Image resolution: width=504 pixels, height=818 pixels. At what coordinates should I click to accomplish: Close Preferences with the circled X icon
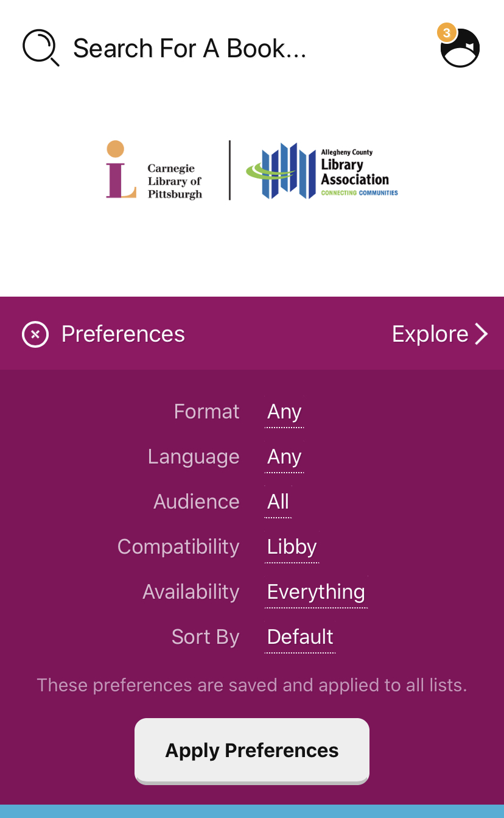pyautogui.click(x=35, y=334)
